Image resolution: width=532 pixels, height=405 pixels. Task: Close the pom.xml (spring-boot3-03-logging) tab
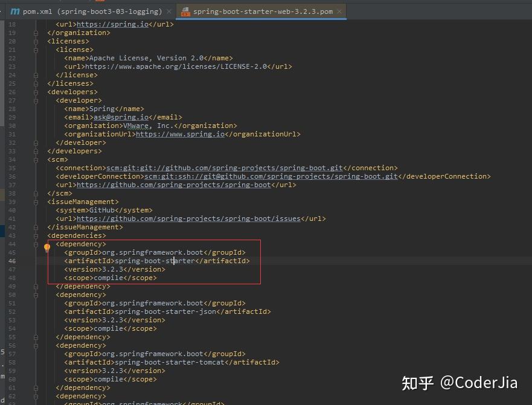(x=169, y=11)
